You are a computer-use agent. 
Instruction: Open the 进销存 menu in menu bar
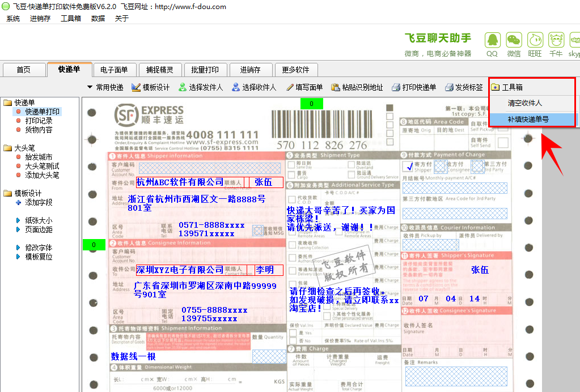(x=40, y=19)
